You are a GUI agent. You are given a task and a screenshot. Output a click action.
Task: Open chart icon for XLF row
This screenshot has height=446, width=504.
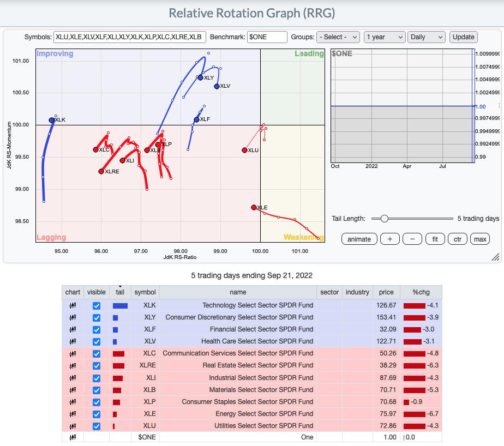(x=73, y=329)
